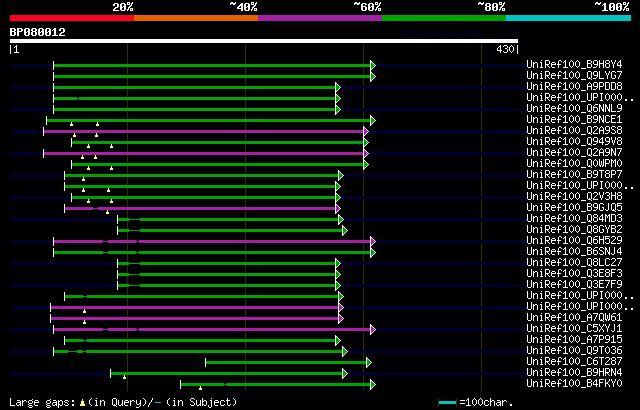Viewport: 640px width, 410px height.
Task: Select the UniRef100_Q0WPM0 label
Action: click(574, 164)
